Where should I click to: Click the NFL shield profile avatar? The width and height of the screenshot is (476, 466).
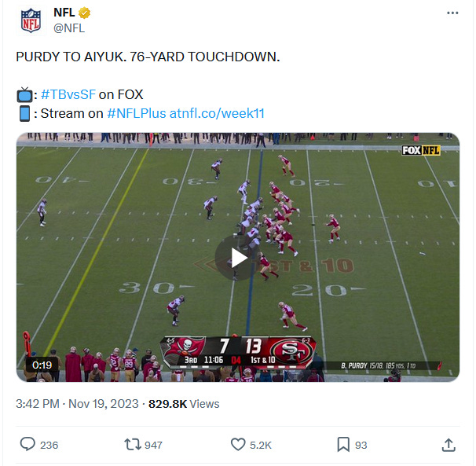tap(31, 20)
